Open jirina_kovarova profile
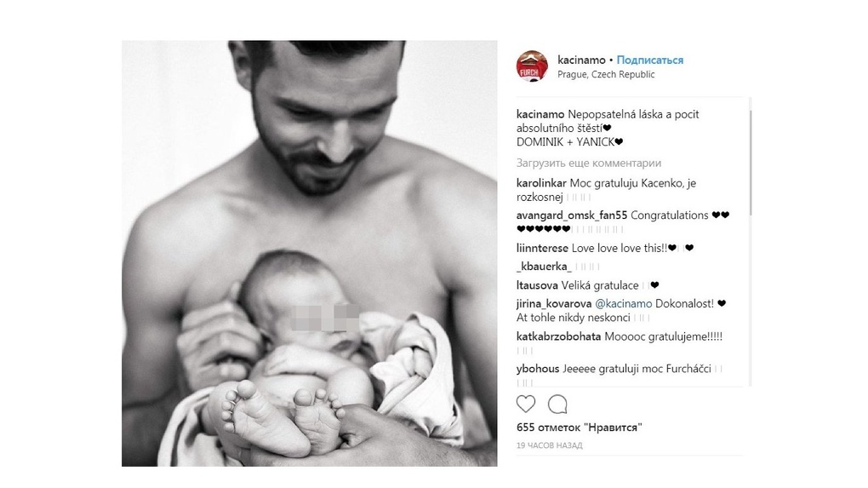This screenshot has height=488, width=868. coord(554,303)
